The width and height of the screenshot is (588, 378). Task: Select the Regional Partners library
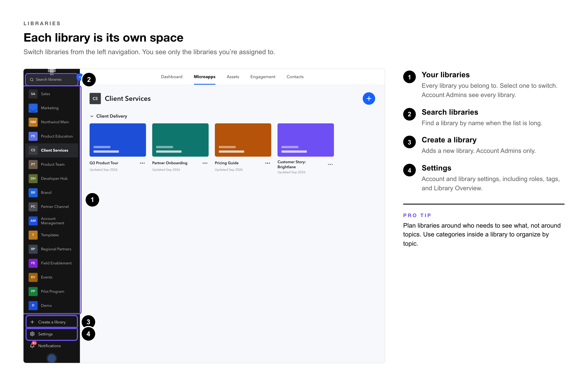click(52, 249)
